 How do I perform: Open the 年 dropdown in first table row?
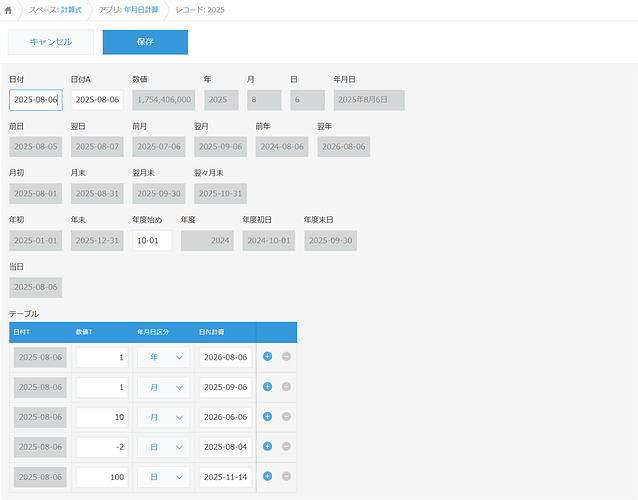click(x=163, y=357)
